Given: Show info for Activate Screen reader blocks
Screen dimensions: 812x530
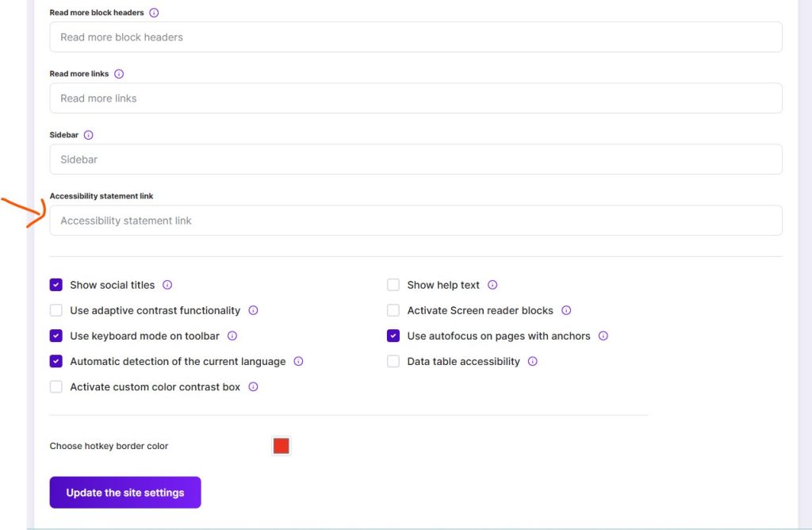Looking at the screenshot, I should pos(566,310).
